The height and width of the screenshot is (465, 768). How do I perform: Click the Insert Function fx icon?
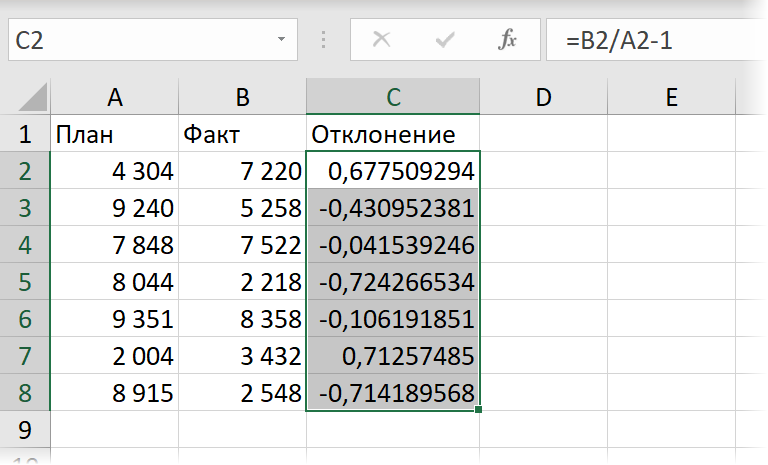click(507, 41)
